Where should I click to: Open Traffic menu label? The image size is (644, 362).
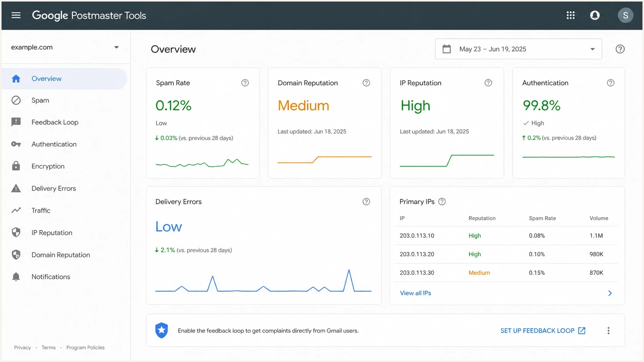pos(41,210)
